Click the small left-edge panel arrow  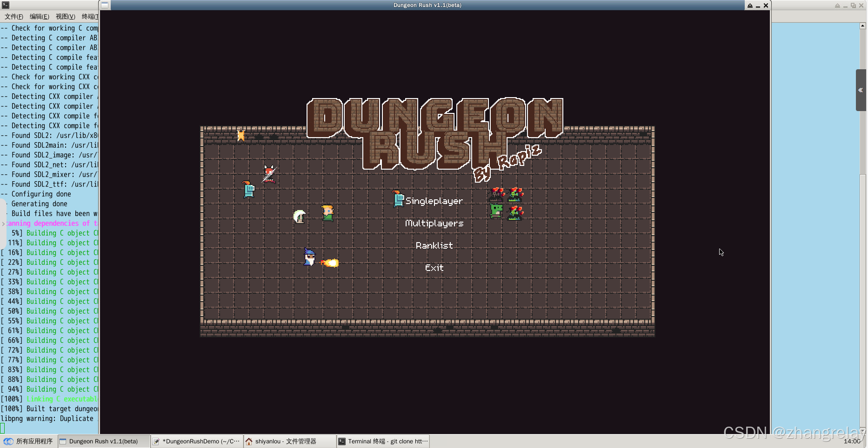(x=3, y=224)
